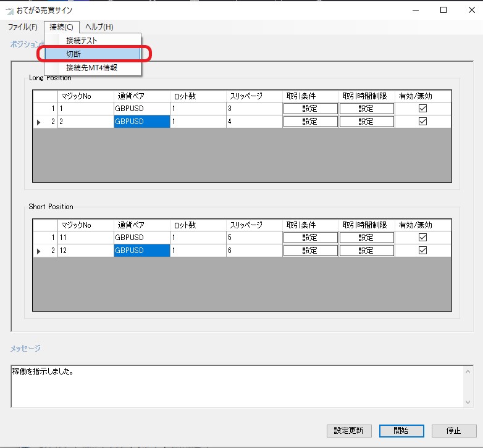Toggle 有効/無効 checkbox for Long Position row 2
Image resolution: width=483 pixels, height=448 pixels.
click(x=422, y=122)
